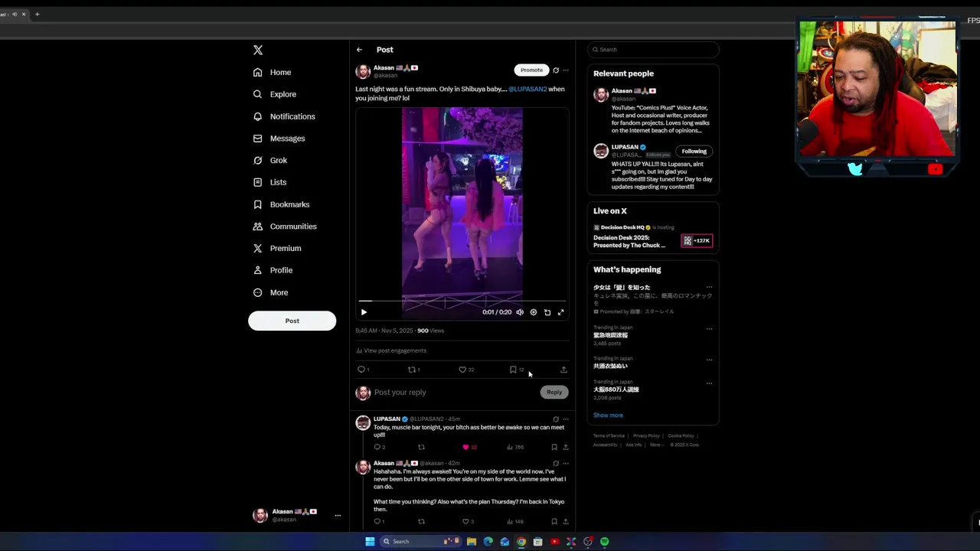Open Explore in the sidebar

tap(275, 94)
